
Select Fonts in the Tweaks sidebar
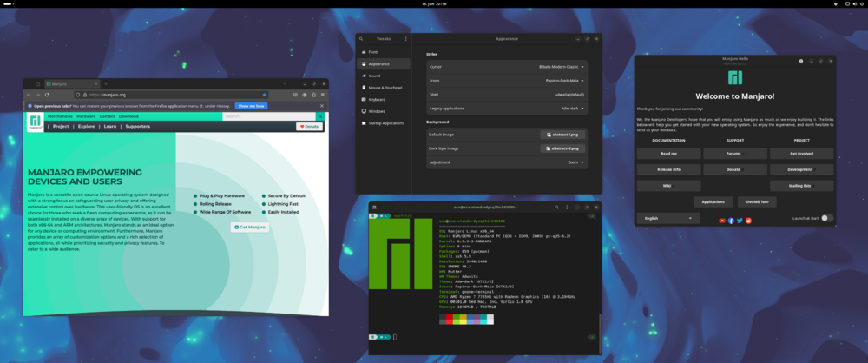pos(384,52)
